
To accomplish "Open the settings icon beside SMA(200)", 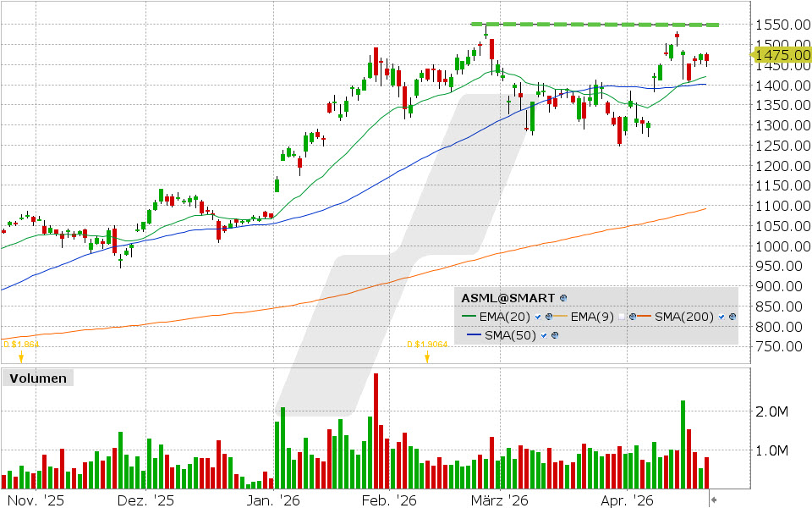I will click(x=732, y=317).
